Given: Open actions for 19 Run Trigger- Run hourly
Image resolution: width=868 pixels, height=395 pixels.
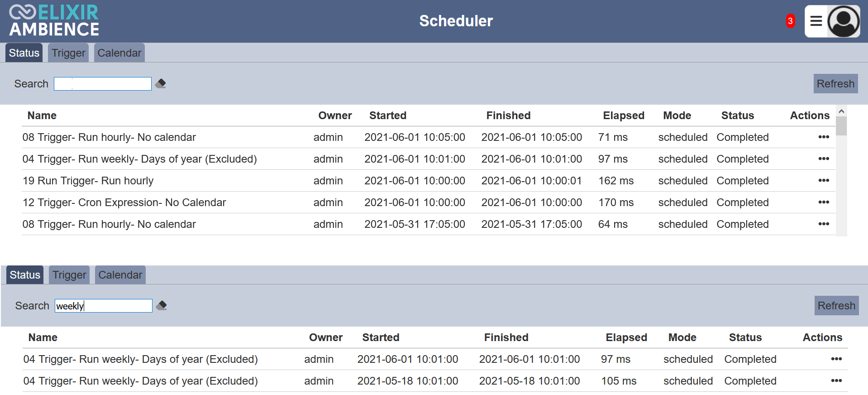Looking at the screenshot, I should [823, 180].
